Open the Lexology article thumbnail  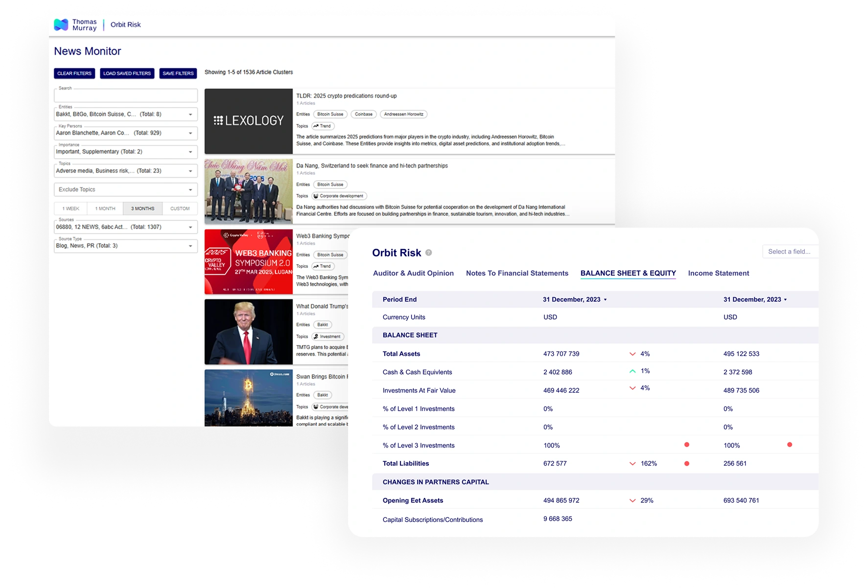(x=249, y=121)
